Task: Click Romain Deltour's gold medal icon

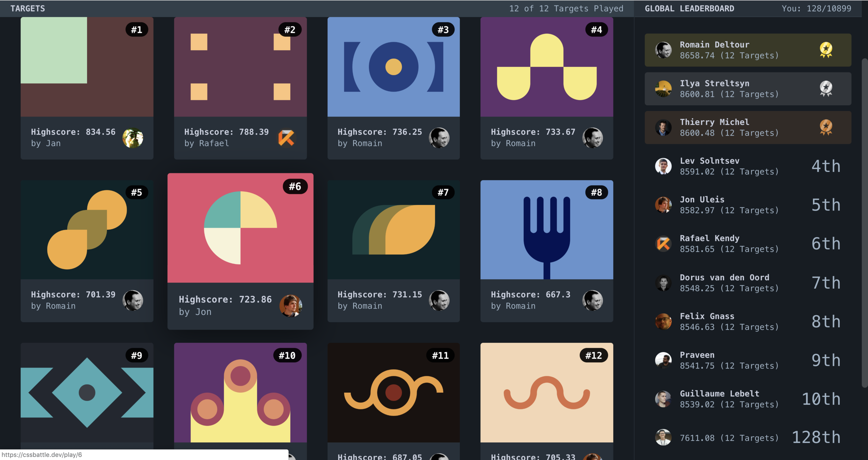Action: [826, 50]
